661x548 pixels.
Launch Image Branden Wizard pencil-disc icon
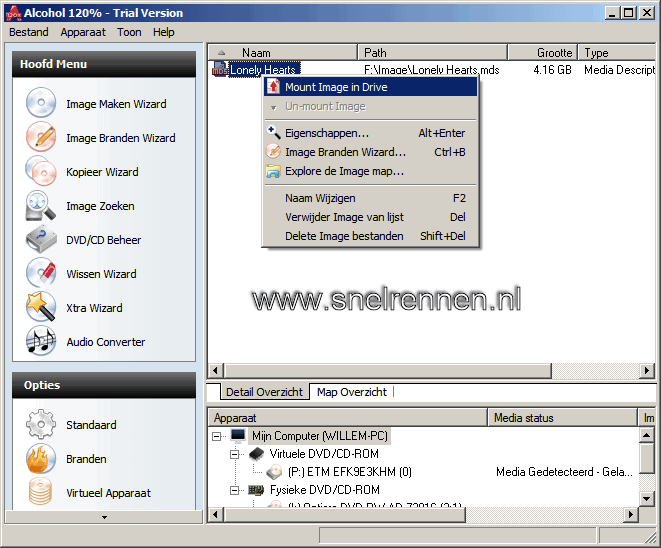click(x=40, y=137)
